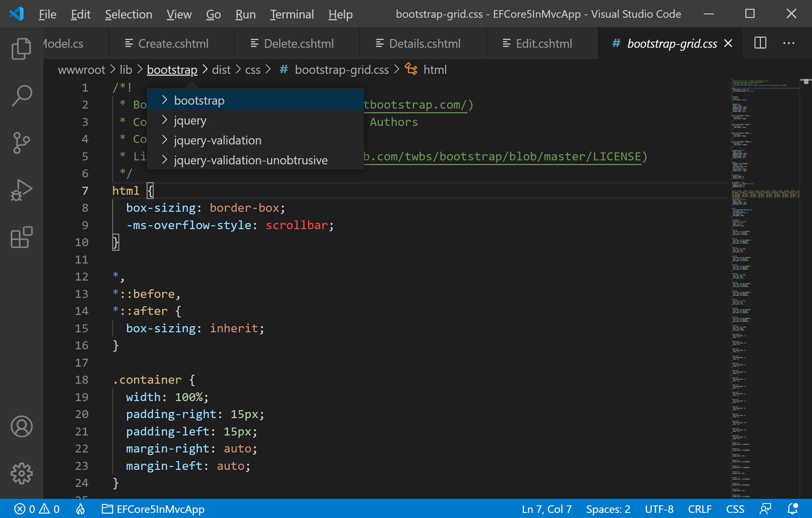Open the Search view icon

[21, 96]
